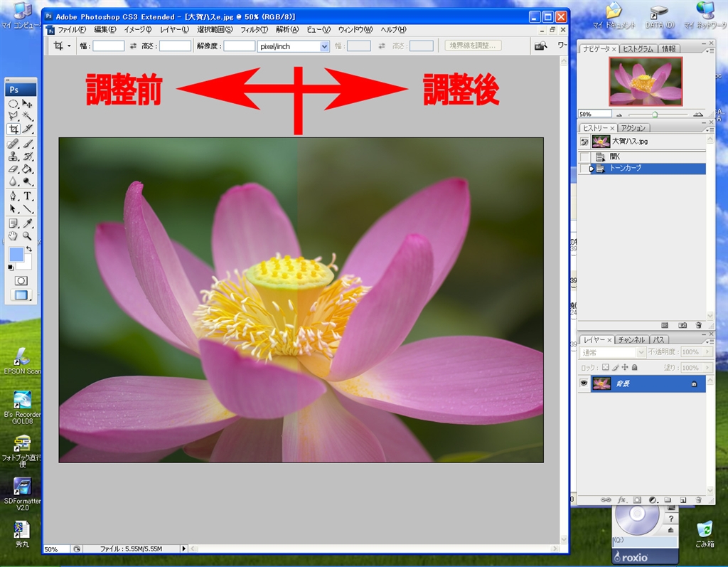Viewport: 728px width, 567px height.
Task: Open 塗り fill slider arrow
Action: coord(707,367)
